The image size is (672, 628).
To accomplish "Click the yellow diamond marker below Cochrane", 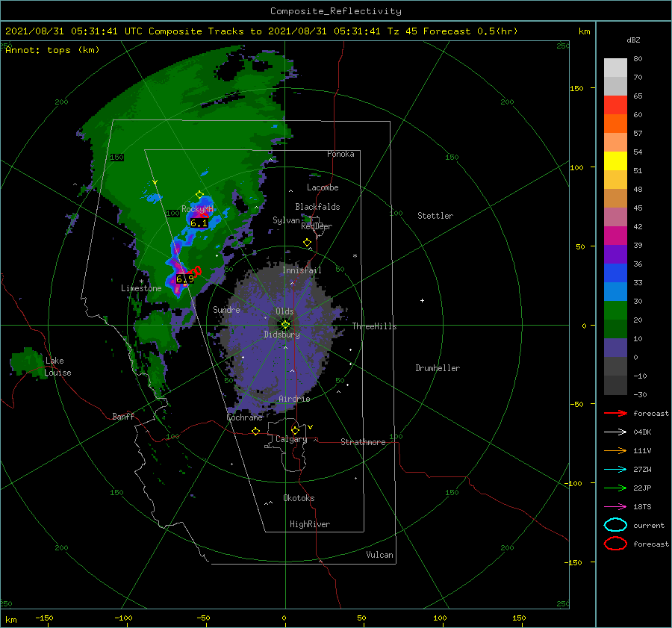I will tap(256, 431).
